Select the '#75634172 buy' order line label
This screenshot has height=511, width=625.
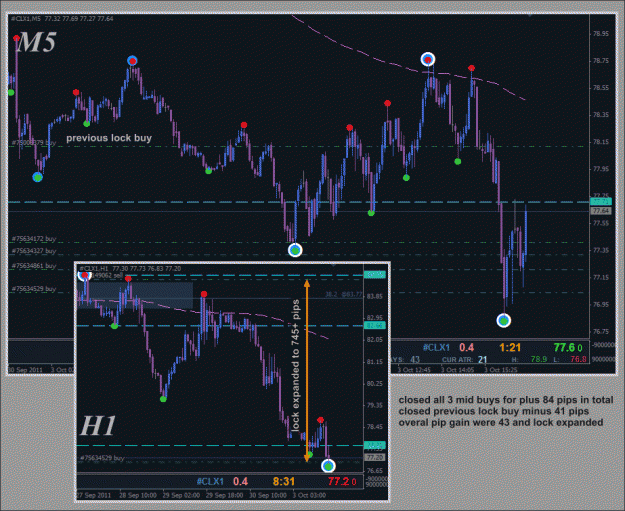coord(34,239)
